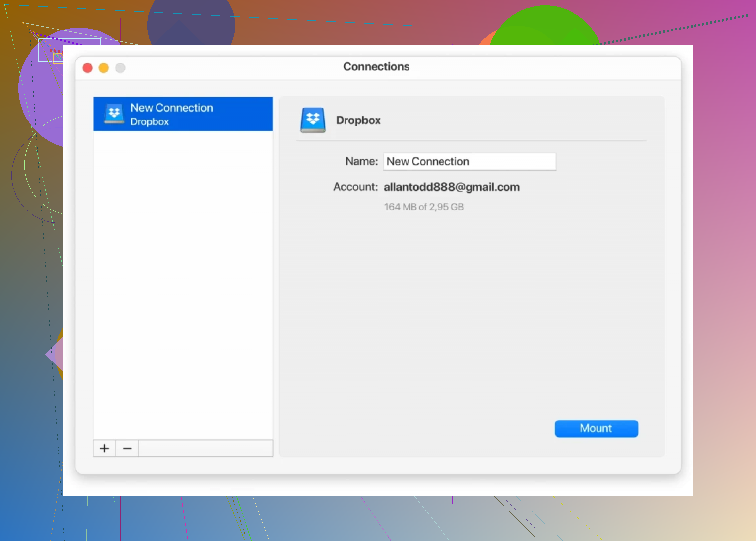Screen dimensions: 756x541
Task: Click the empty area of the connections list
Action: pyautogui.click(x=183, y=285)
